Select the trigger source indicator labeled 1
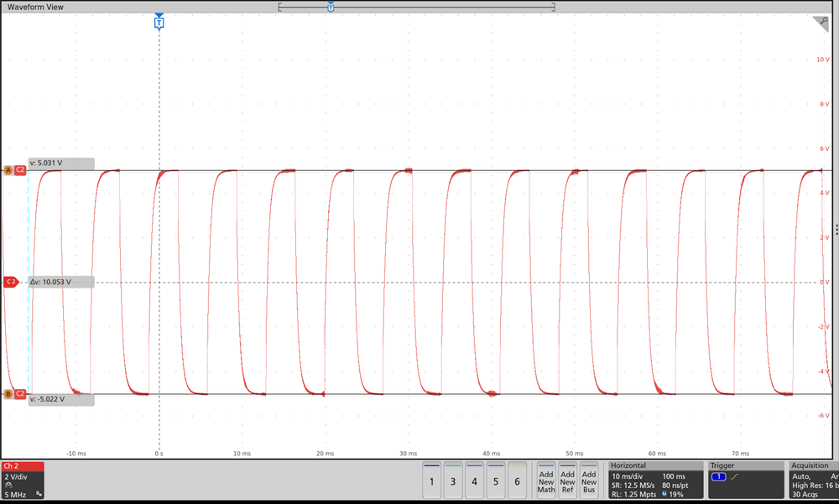Image resolution: width=839 pixels, height=504 pixels. (x=719, y=476)
